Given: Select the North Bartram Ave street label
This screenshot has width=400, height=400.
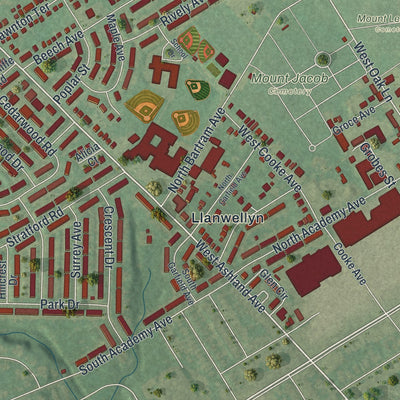Looking at the screenshot, I should pyautogui.click(x=197, y=150).
